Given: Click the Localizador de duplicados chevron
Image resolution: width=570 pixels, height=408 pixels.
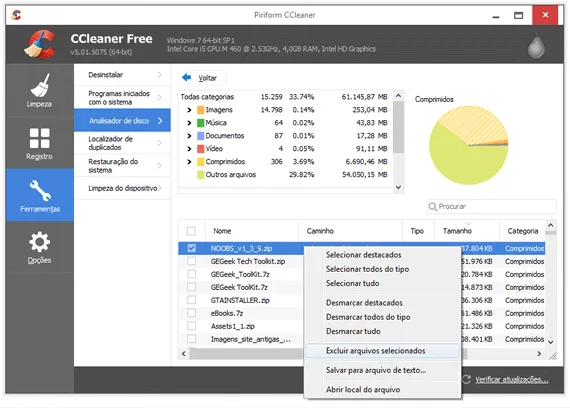Looking at the screenshot, I should tap(160, 143).
